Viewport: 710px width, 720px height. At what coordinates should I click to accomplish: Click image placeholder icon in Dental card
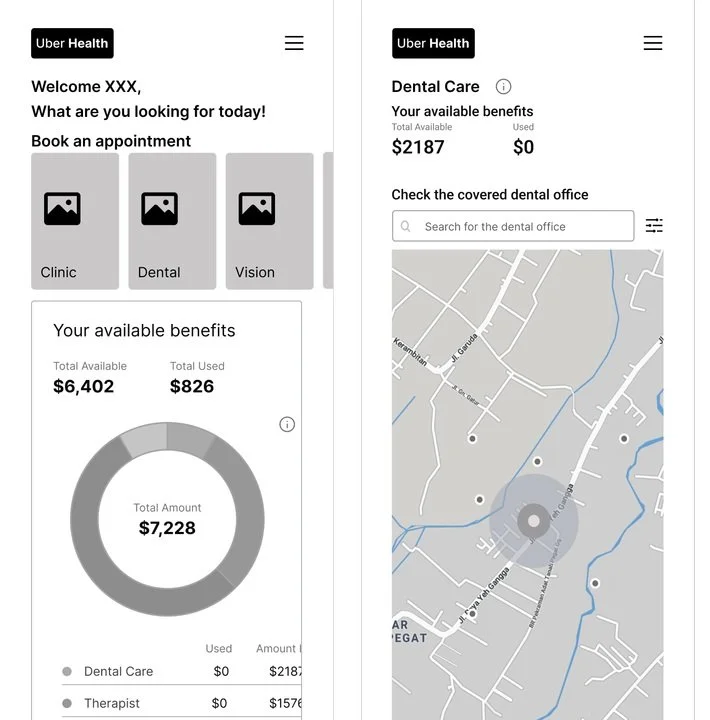tap(159, 208)
